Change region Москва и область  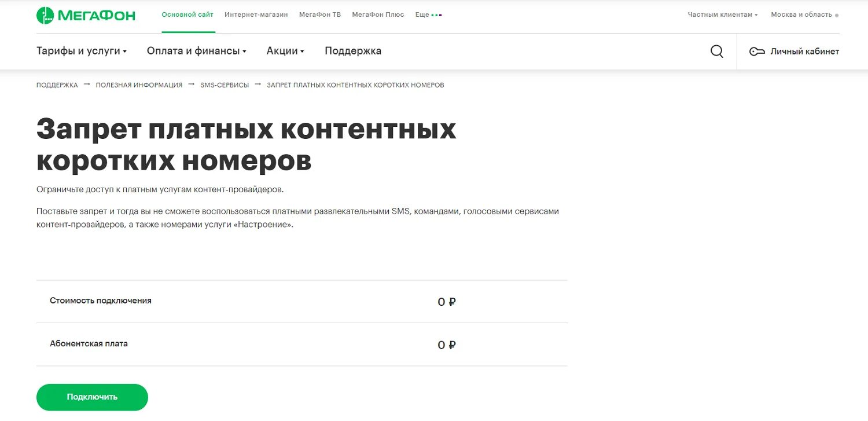(x=804, y=14)
